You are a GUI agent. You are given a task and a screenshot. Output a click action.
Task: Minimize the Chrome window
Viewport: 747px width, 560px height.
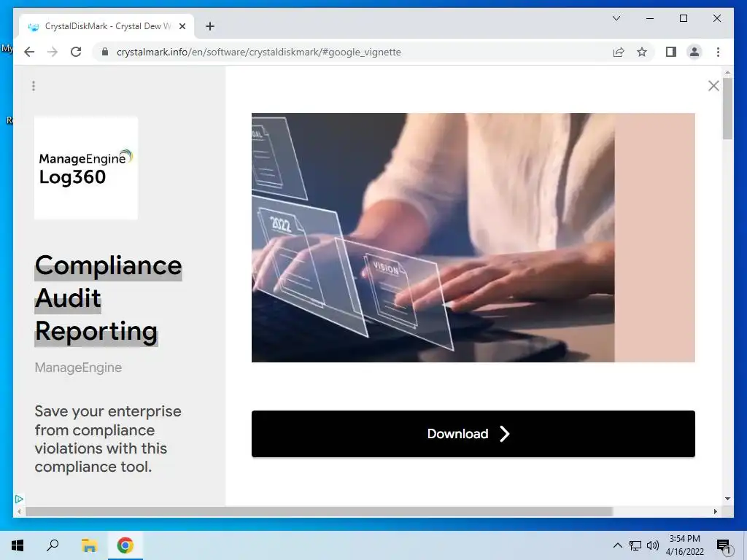[650, 18]
